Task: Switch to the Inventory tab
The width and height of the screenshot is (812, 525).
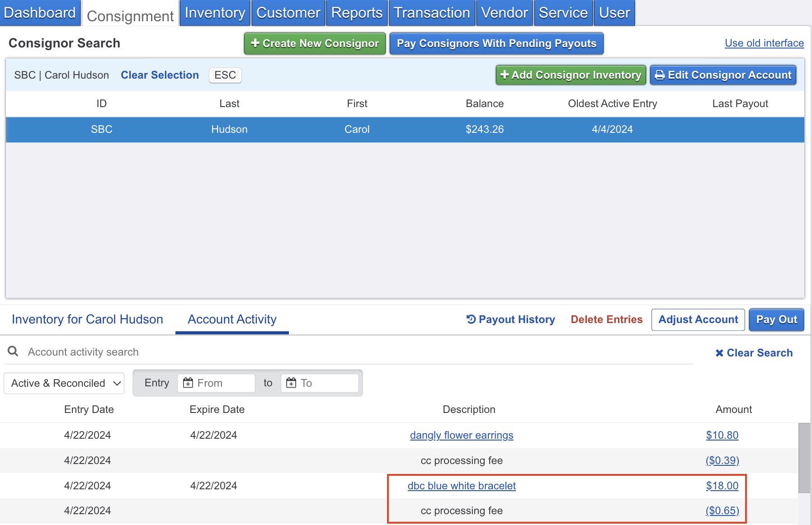Action: point(215,13)
